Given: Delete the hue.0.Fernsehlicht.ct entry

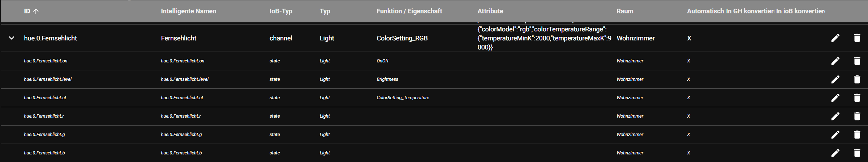Looking at the screenshot, I should click(x=857, y=98).
